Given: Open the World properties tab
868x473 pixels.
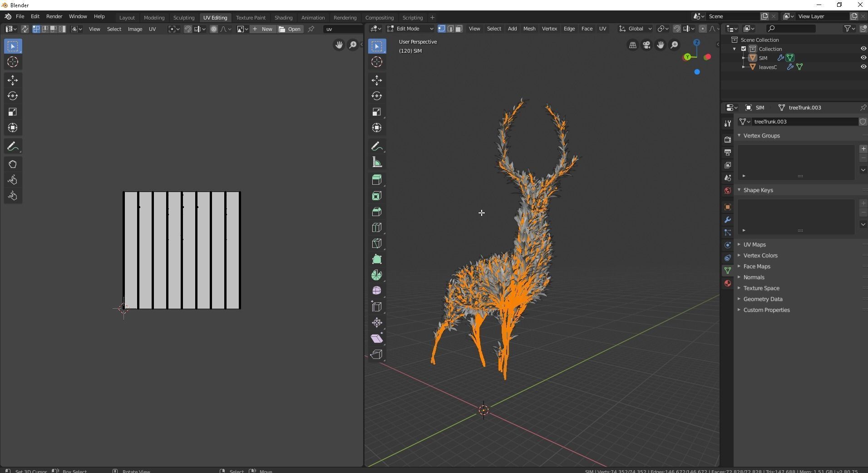Looking at the screenshot, I should (728, 191).
